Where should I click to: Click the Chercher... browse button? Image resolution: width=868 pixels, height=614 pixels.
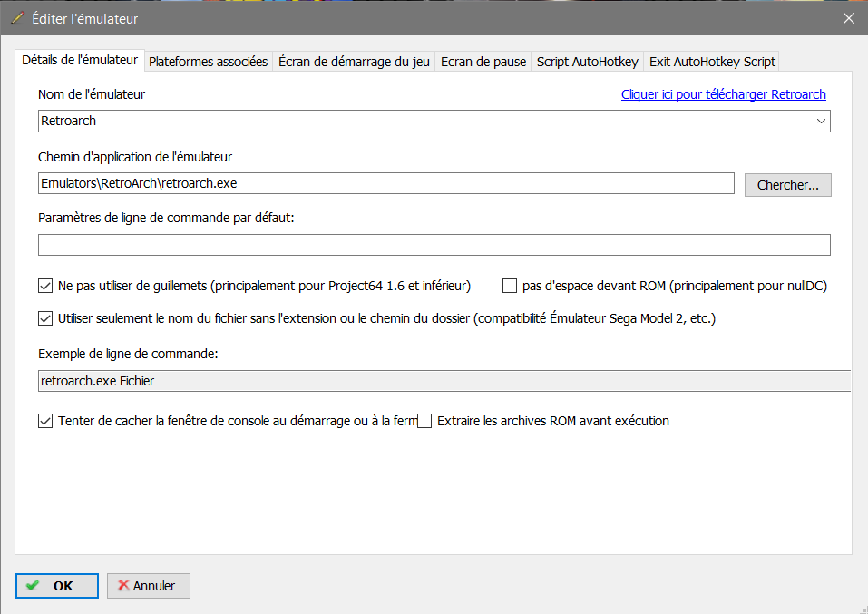click(788, 185)
